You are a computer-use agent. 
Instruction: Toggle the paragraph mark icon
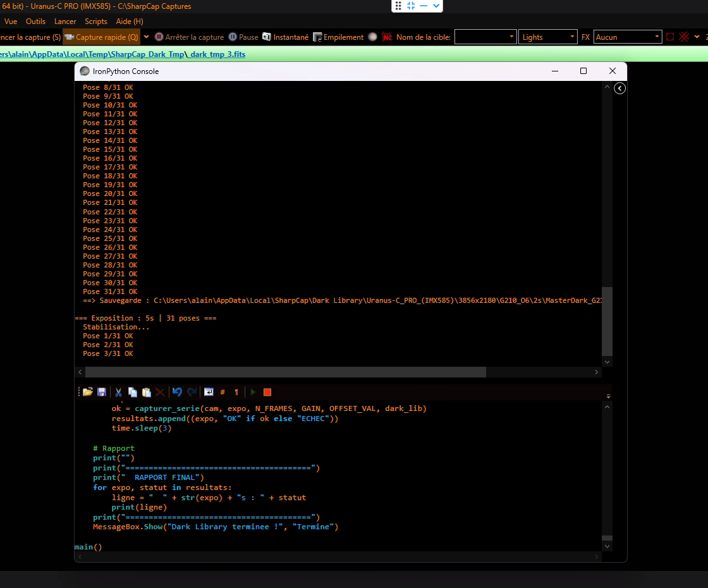pyautogui.click(x=236, y=392)
